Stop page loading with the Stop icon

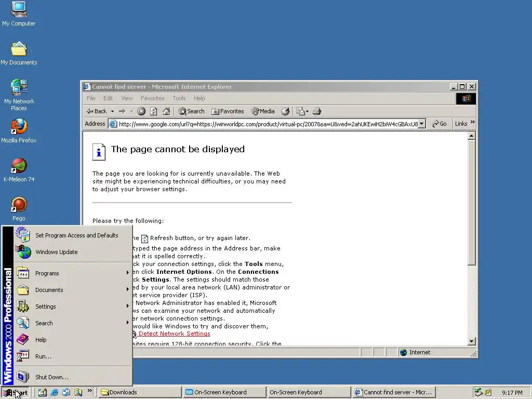tap(141, 111)
